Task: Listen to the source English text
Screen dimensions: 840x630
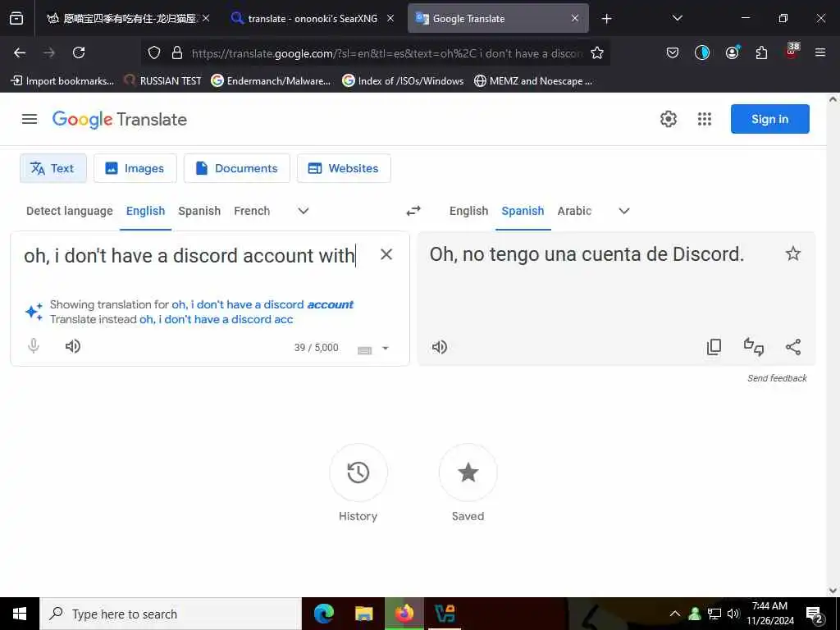Action: [73, 346]
